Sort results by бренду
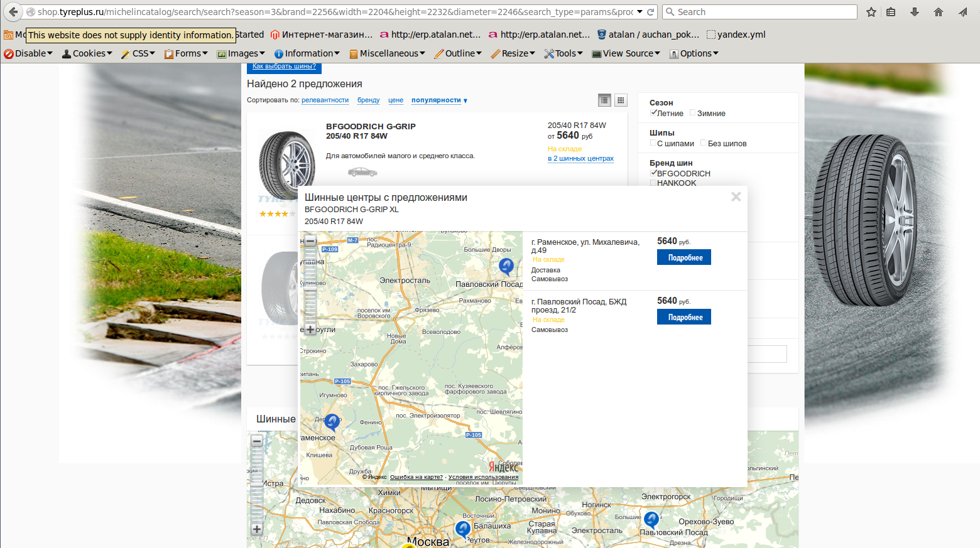Screen dimensions: 980x548 click(x=369, y=100)
